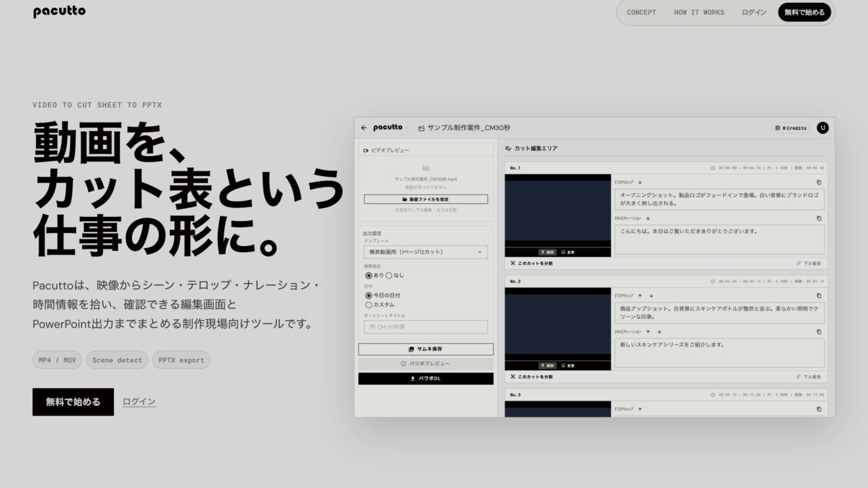The height and width of the screenshot is (488, 868).
Task: Click 変更 under the No.1 thumbnail
Action: click(x=568, y=252)
